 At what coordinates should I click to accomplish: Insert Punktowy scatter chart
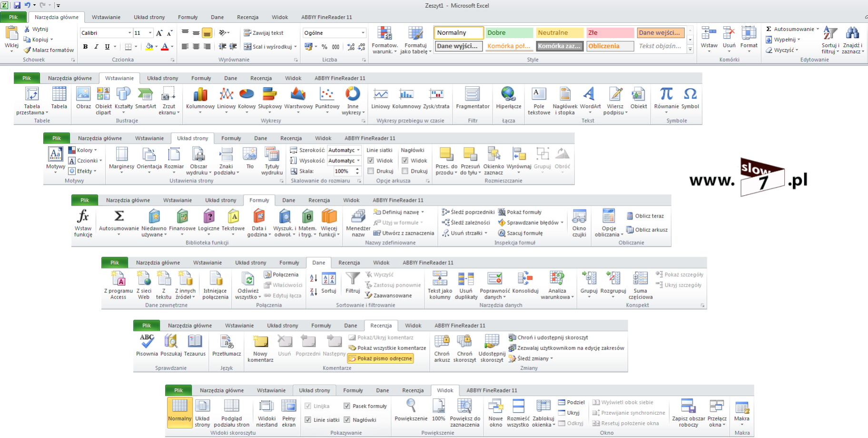[327, 100]
